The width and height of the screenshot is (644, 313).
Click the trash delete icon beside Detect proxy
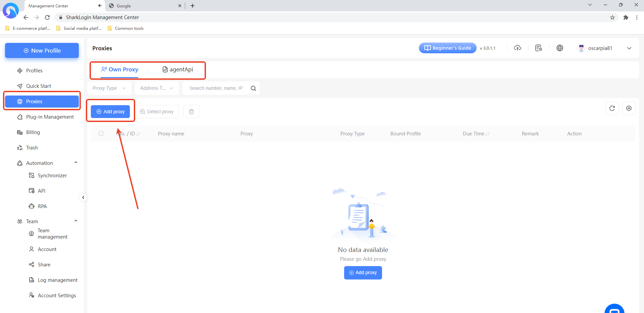tap(191, 112)
